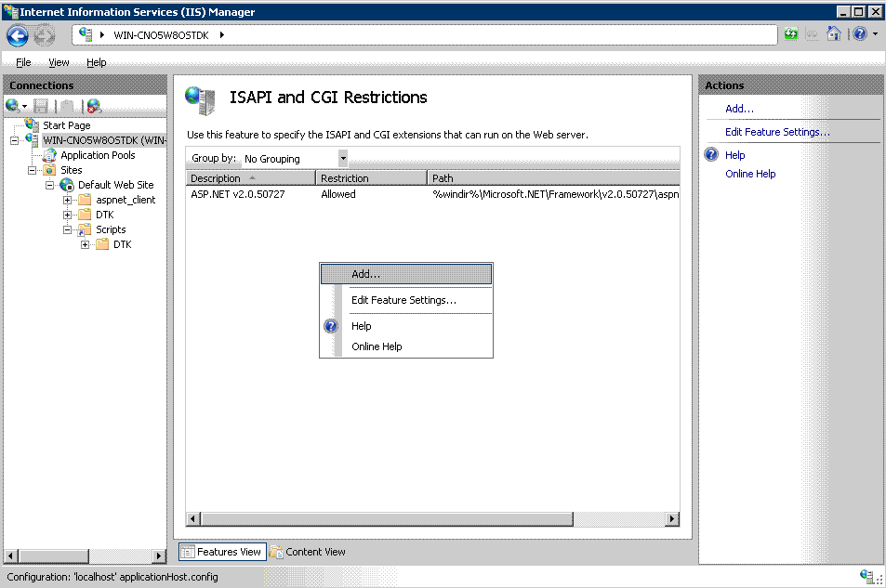Screen dimensions: 886x588
Task: Collapse the Scripts folder
Action: point(67,229)
